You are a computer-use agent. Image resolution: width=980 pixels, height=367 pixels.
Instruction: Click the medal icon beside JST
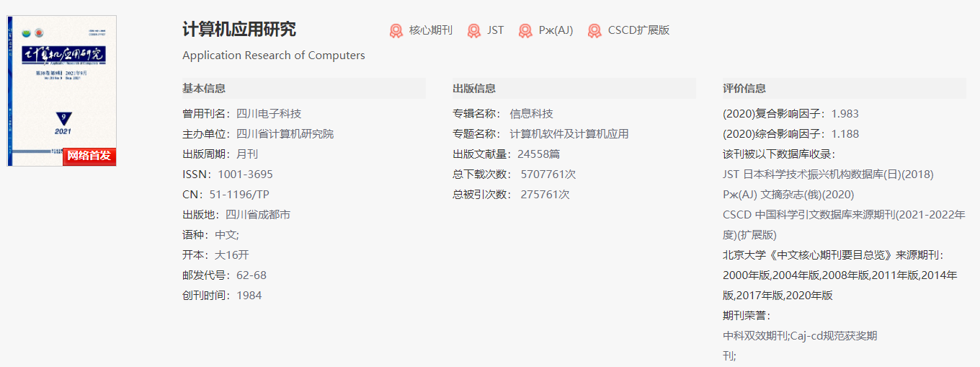(473, 30)
